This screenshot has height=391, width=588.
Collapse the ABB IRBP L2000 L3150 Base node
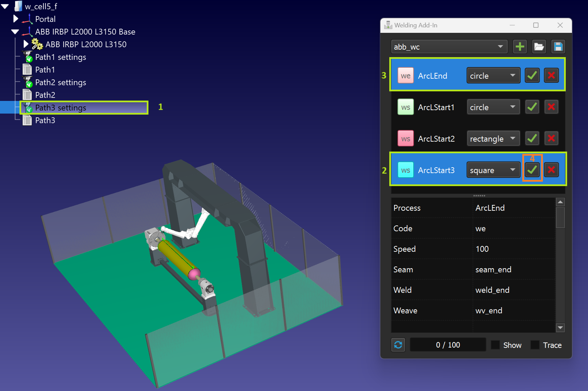pyautogui.click(x=15, y=32)
